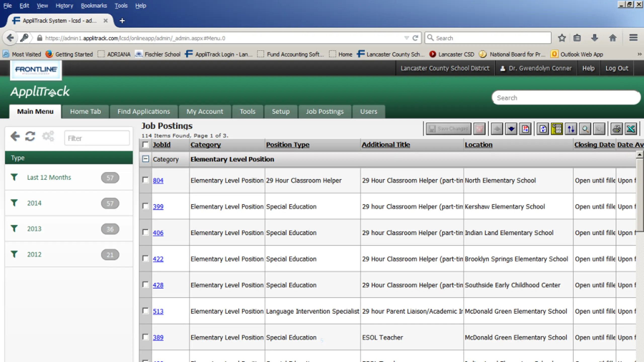Click the printer icon in Job Postings toolbar
Screen dimensions: 644x362
coord(616,129)
